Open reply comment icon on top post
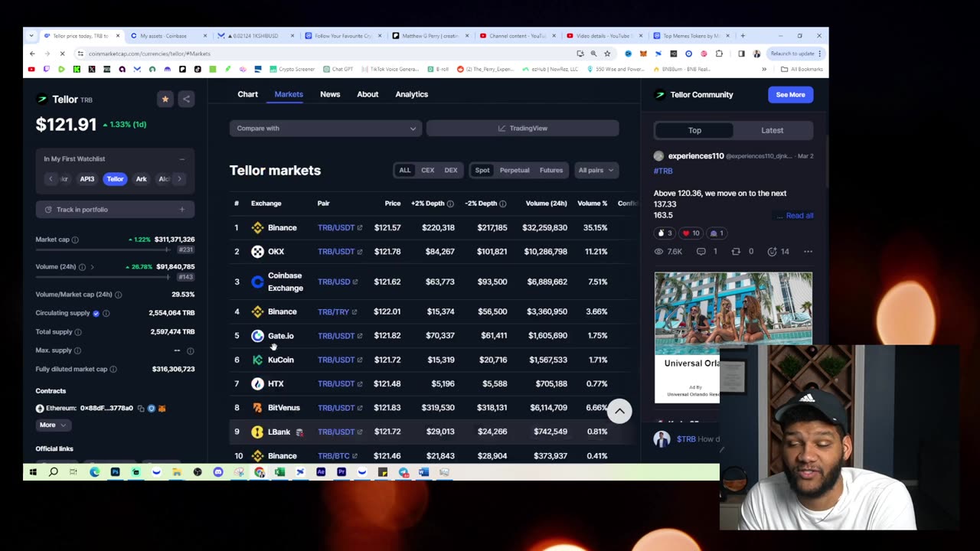This screenshot has width=980, height=551. [x=701, y=251]
